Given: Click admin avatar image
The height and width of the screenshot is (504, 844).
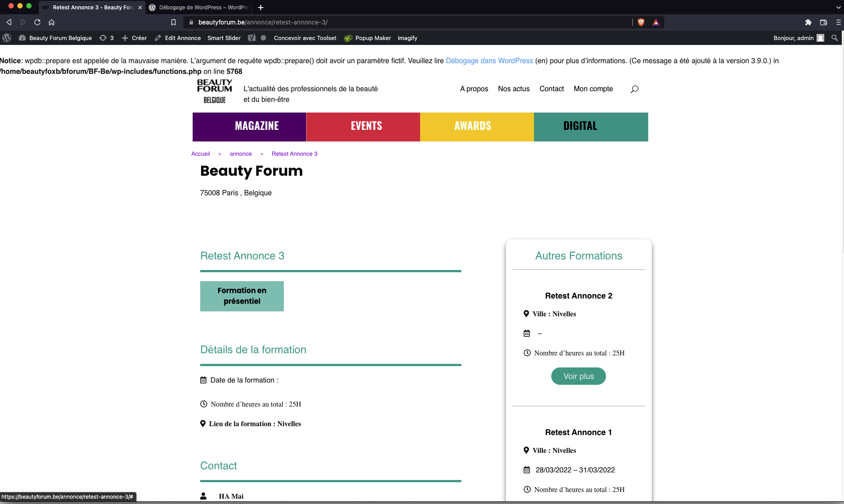Looking at the screenshot, I should 820,38.
